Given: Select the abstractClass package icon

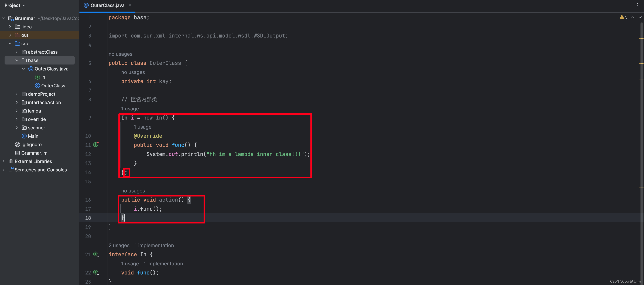Looking at the screenshot, I should pyautogui.click(x=24, y=52).
